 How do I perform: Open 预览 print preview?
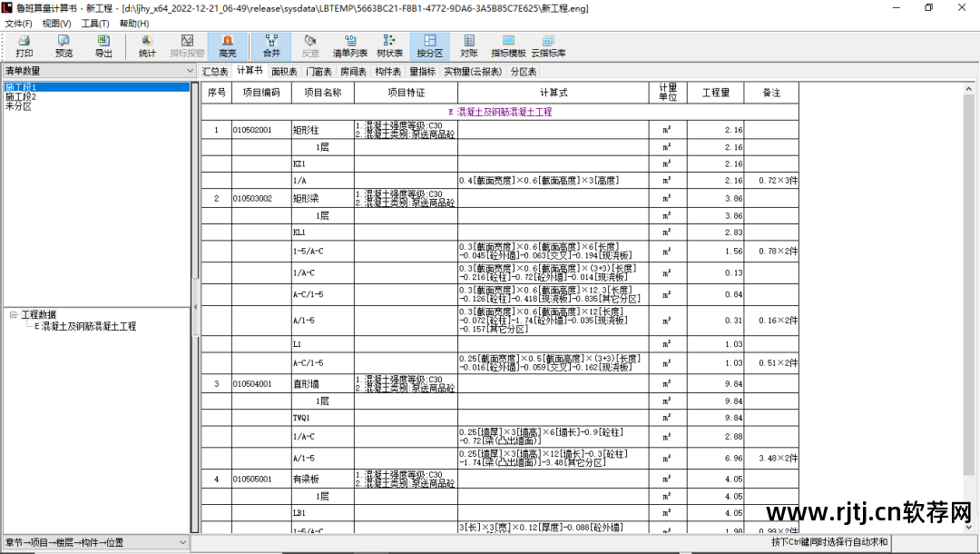tap(64, 45)
